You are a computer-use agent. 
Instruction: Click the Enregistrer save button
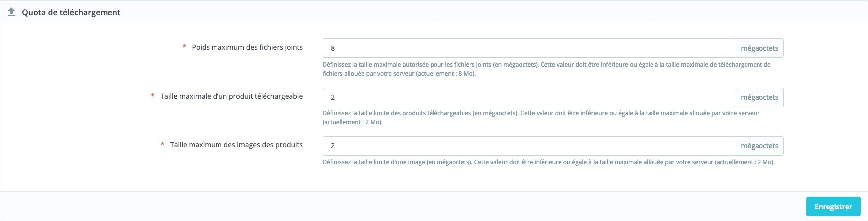coord(833,207)
